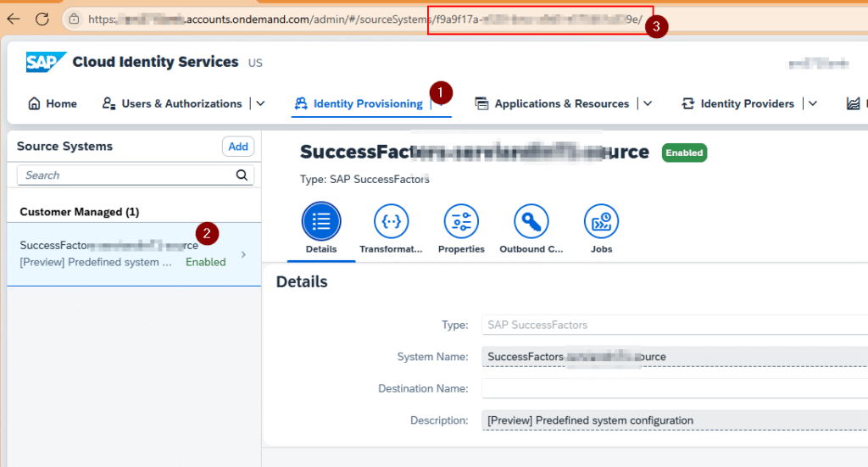Viewport: 868px width, 467px height.
Task: Click the search magnifier icon
Action: (242, 175)
